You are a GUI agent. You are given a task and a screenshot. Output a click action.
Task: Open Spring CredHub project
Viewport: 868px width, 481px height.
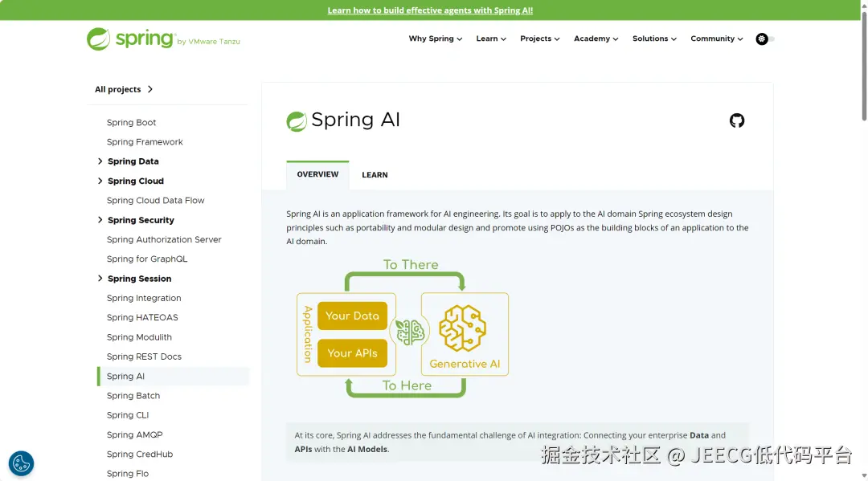[x=140, y=455]
